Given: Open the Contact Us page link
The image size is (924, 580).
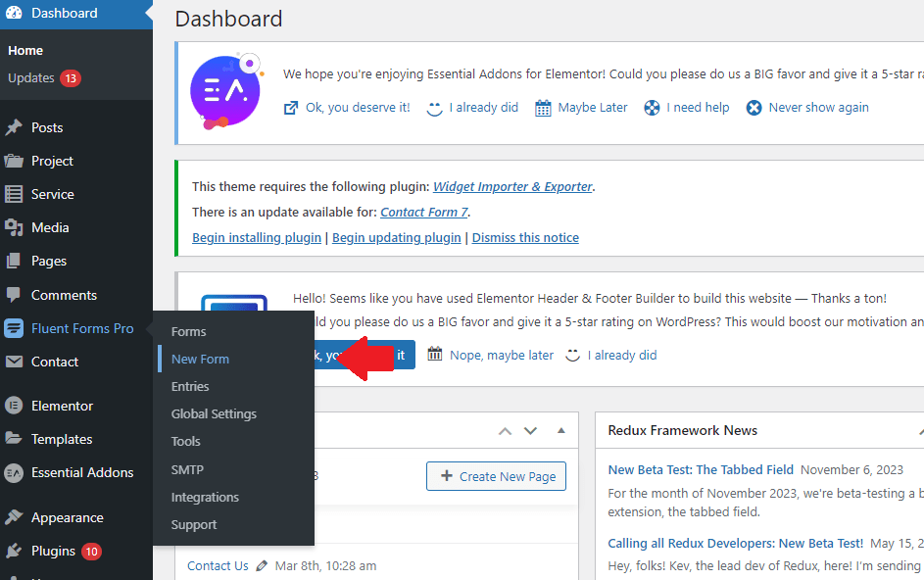Looking at the screenshot, I should pyautogui.click(x=218, y=566).
